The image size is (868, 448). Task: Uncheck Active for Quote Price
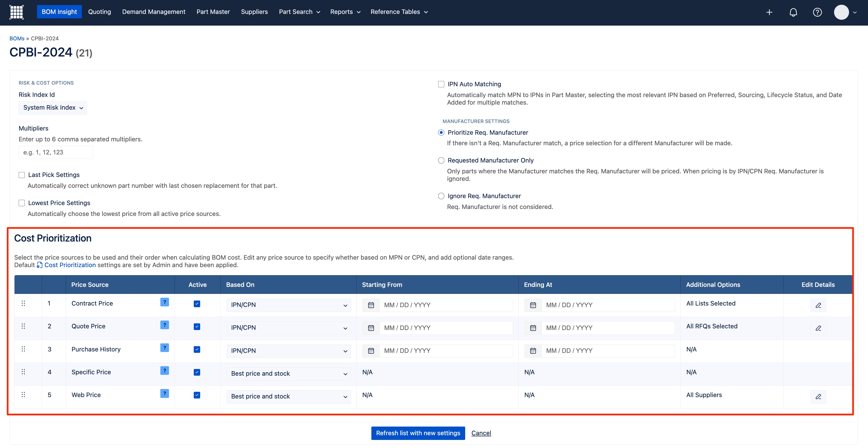[197, 327]
